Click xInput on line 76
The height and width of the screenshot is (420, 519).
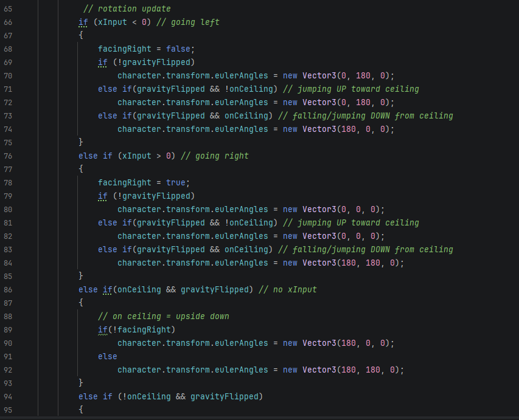[138, 156]
